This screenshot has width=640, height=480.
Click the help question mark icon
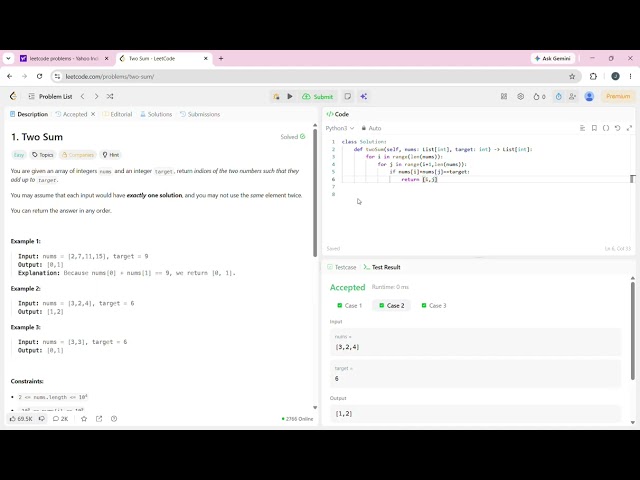pyautogui.click(x=114, y=419)
